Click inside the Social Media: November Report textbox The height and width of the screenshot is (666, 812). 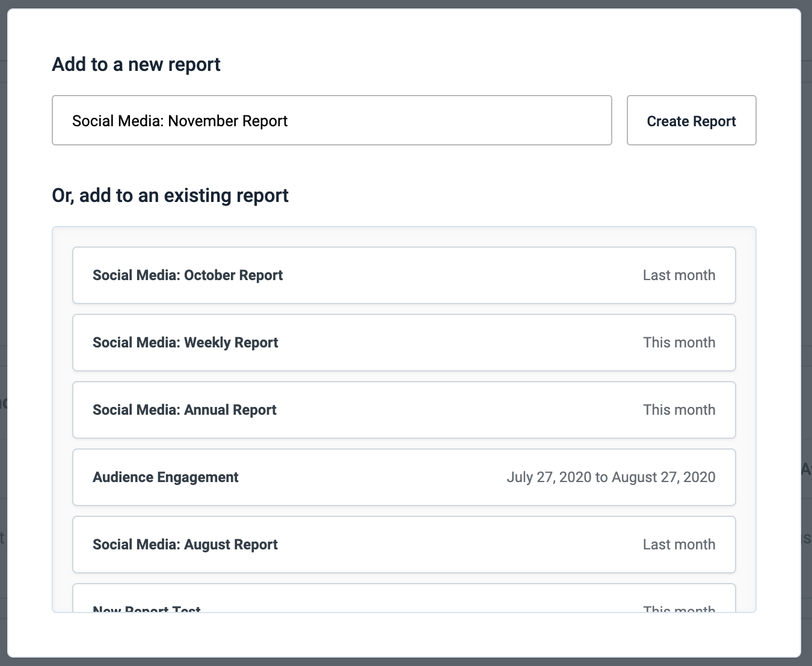click(x=331, y=120)
